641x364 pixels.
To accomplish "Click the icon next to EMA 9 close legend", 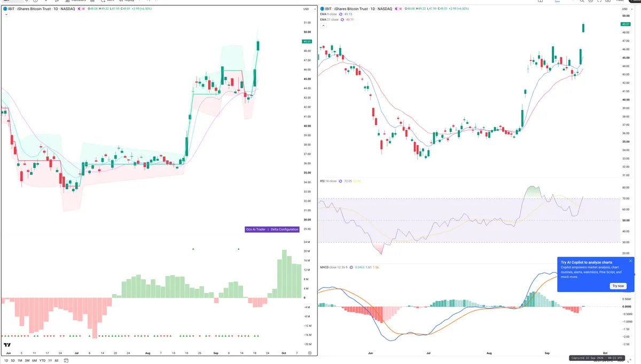I will pyautogui.click(x=341, y=14).
